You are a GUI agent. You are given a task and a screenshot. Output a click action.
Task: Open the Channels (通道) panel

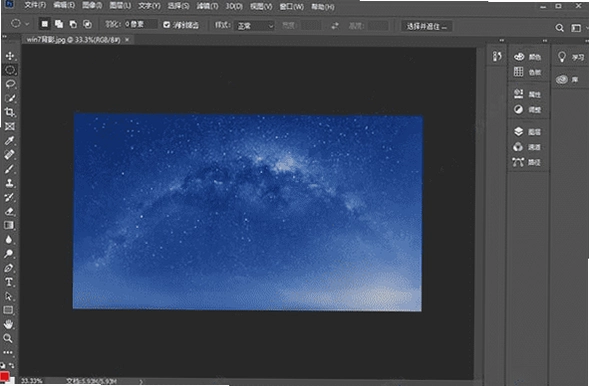(527, 147)
